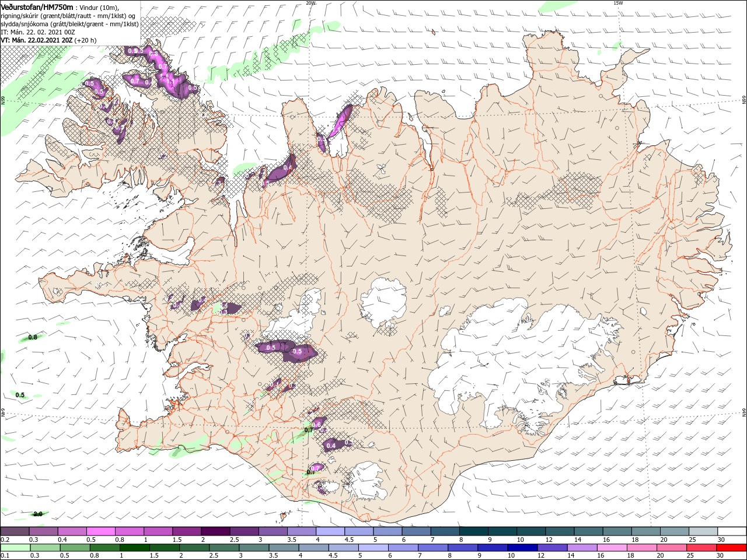This screenshot has height=560, width=747.
Task: Pick the 2.5 gray-green swatch in lower legend
Action: [224, 548]
